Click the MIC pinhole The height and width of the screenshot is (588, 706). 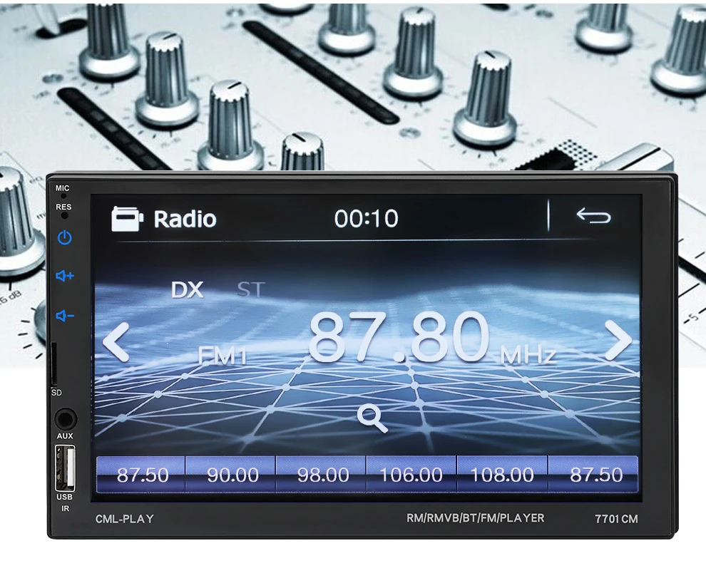pyautogui.click(x=63, y=196)
